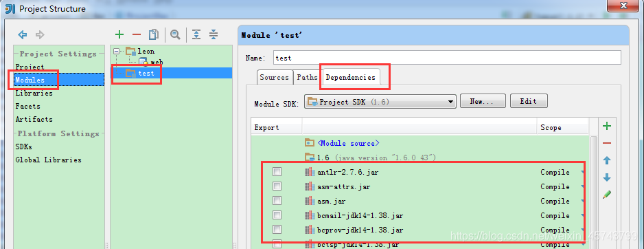
Task: Select Project in Project Settings
Action: (x=30, y=67)
